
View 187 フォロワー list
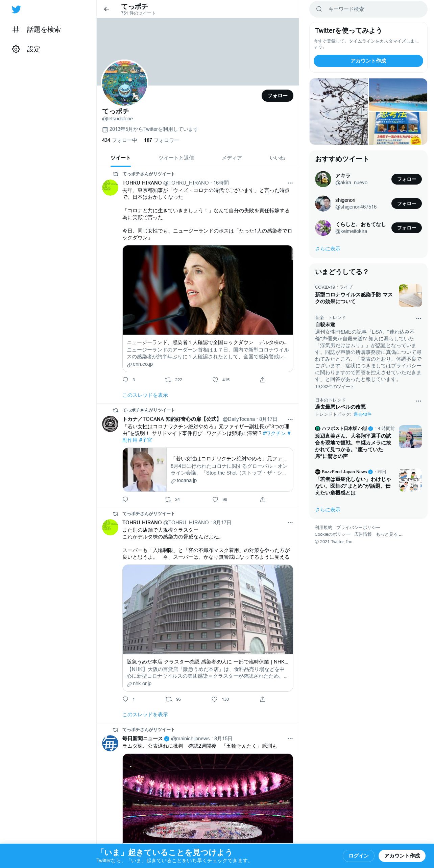(162, 140)
